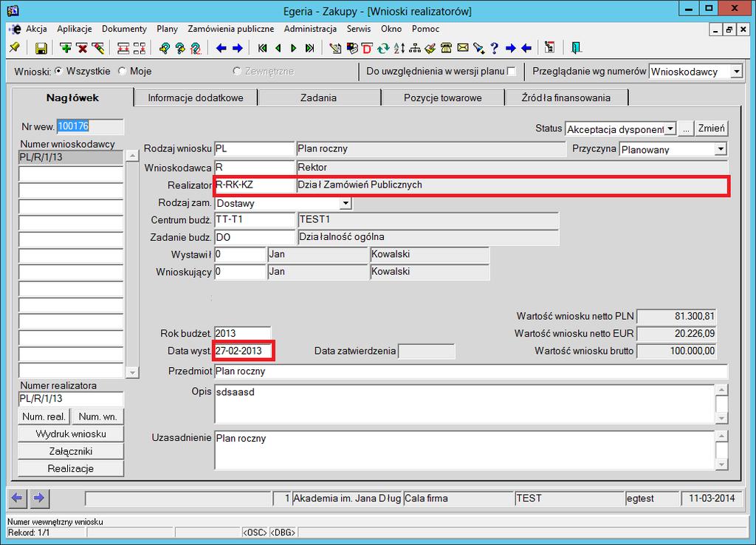Click the Opis scrollbar down arrow
The height and width of the screenshot is (545, 756).
click(x=721, y=418)
